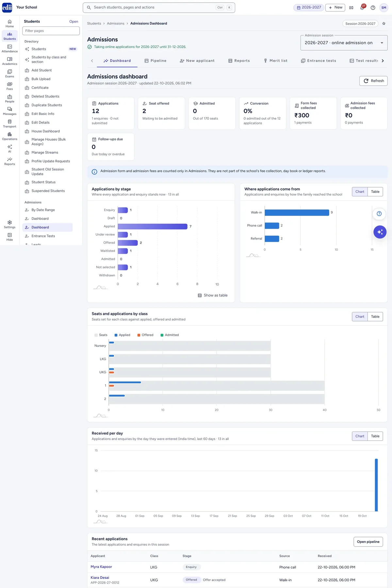Open Settings in the left rail

point(9,224)
